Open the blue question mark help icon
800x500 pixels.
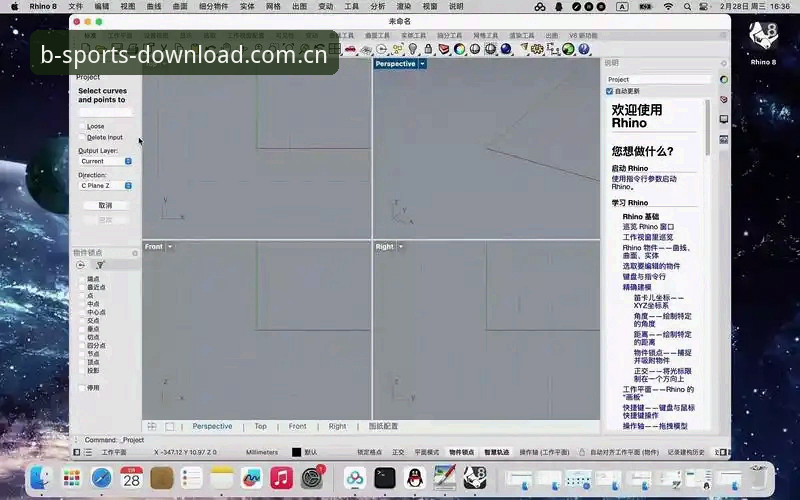(x=584, y=49)
